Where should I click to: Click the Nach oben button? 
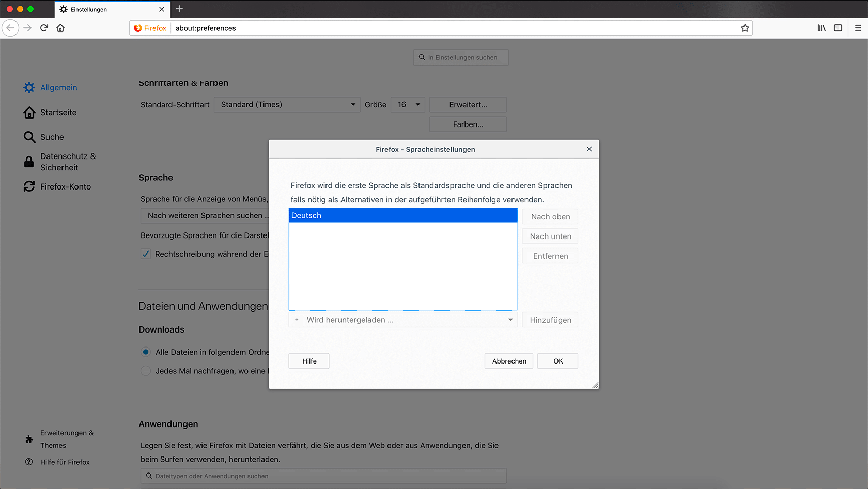(x=550, y=216)
